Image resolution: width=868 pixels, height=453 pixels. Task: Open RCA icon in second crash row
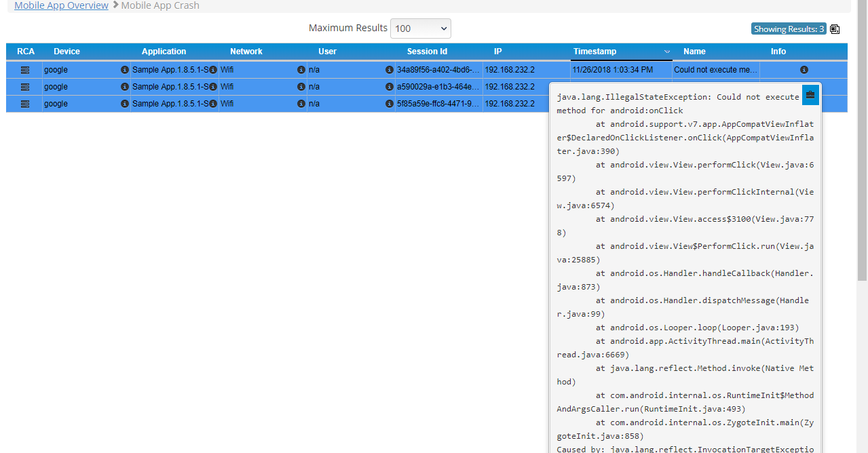[x=25, y=87]
